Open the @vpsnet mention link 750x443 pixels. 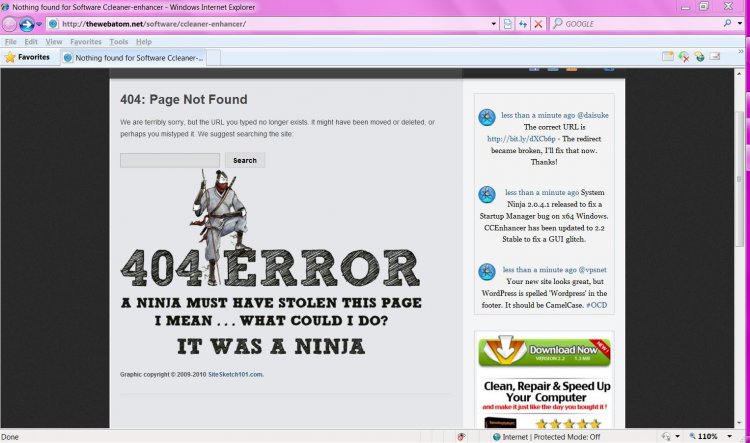click(x=593, y=270)
